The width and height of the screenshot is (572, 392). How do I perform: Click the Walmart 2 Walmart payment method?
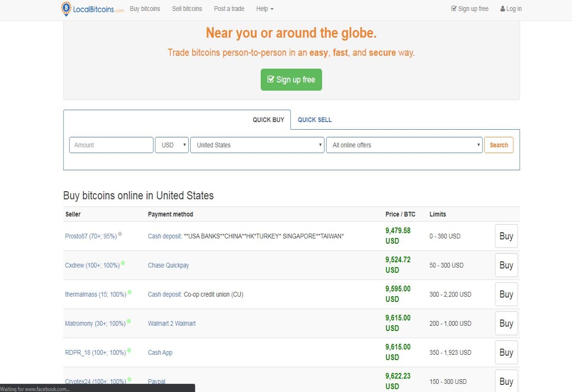172,323
